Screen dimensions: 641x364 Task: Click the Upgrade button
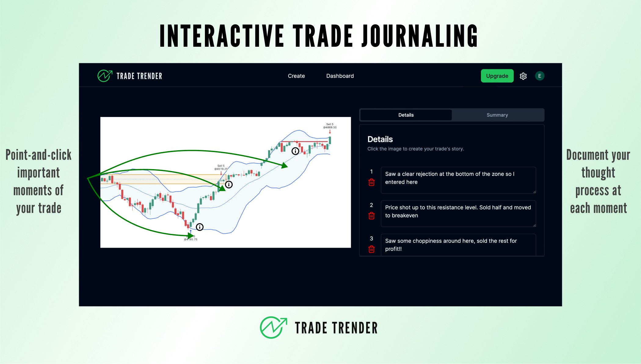click(497, 76)
